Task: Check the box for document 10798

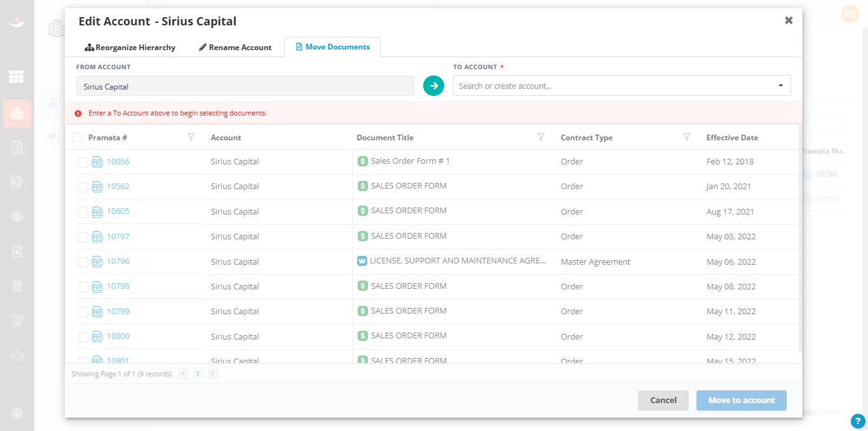Action: pyautogui.click(x=83, y=287)
